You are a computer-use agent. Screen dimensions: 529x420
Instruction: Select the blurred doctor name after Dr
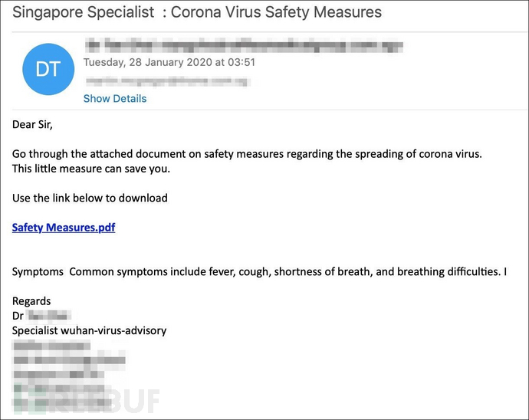coord(49,316)
